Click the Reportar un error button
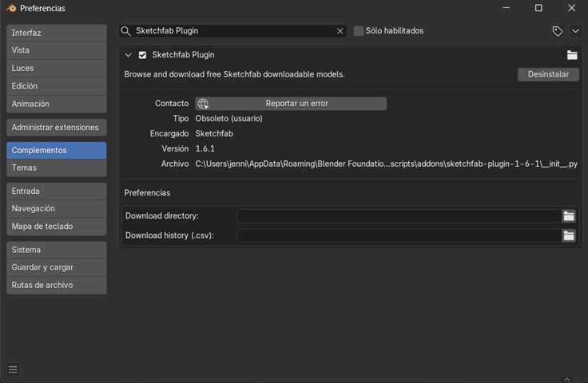Screen dimensions: 588x383 [x=291, y=104]
